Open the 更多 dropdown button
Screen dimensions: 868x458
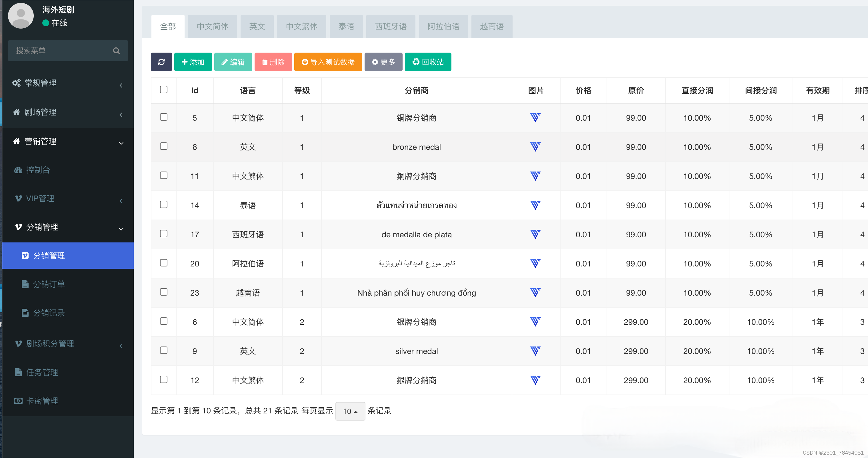(x=383, y=62)
